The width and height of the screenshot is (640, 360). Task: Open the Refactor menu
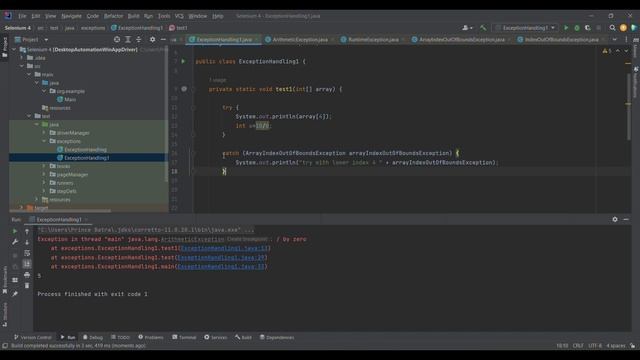[113, 16]
